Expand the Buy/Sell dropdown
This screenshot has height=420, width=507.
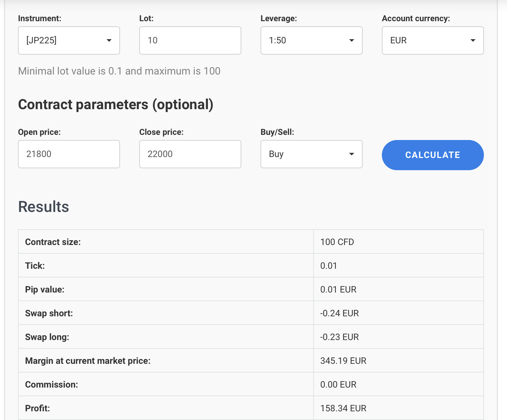click(x=311, y=154)
